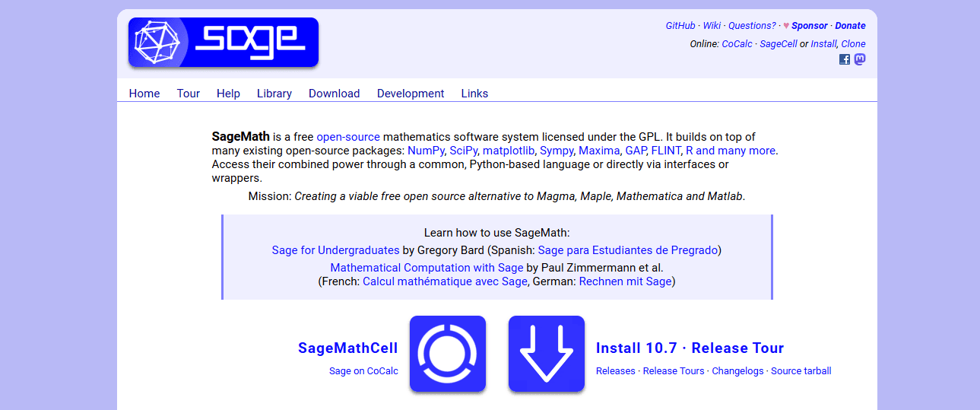
Task: Open the Library menu item
Action: click(274, 94)
